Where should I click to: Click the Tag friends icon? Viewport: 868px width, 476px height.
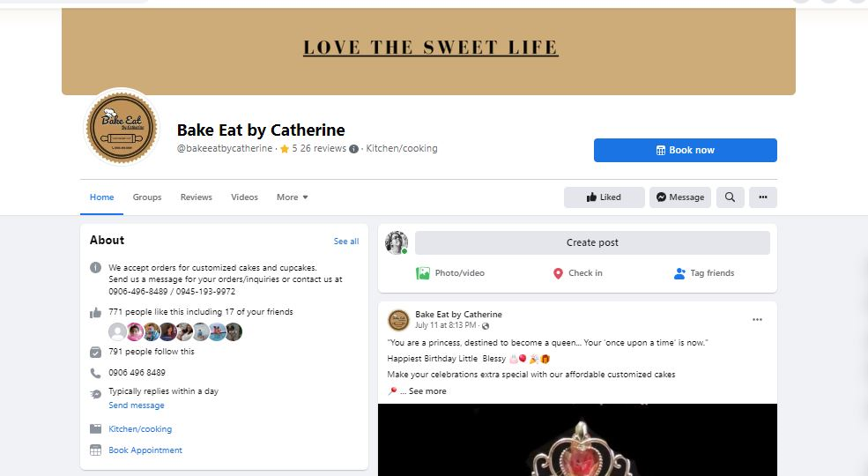[x=679, y=273]
